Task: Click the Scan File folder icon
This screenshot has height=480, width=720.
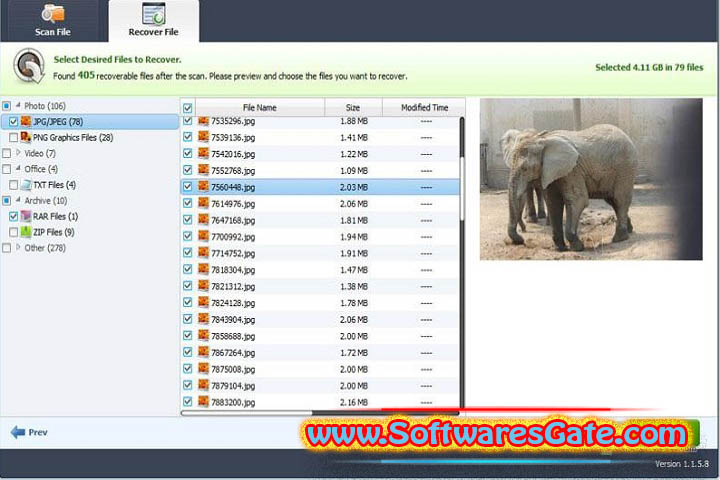Action: click(53, 13)
